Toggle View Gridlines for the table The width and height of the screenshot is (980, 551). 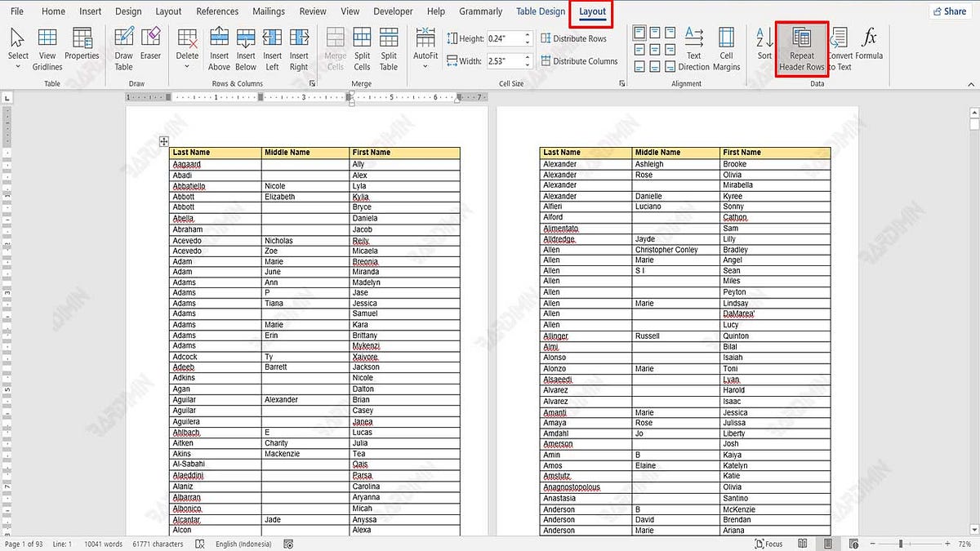point(47,49)
